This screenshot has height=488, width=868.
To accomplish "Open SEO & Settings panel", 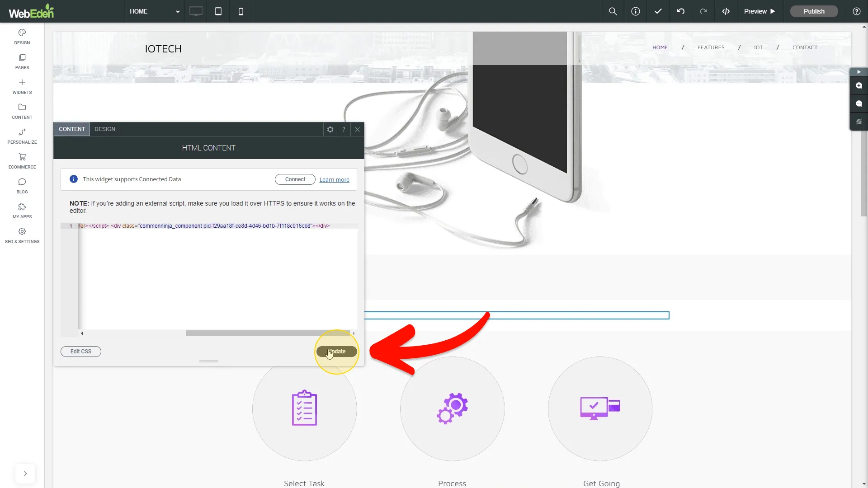I will coord(22,236).
